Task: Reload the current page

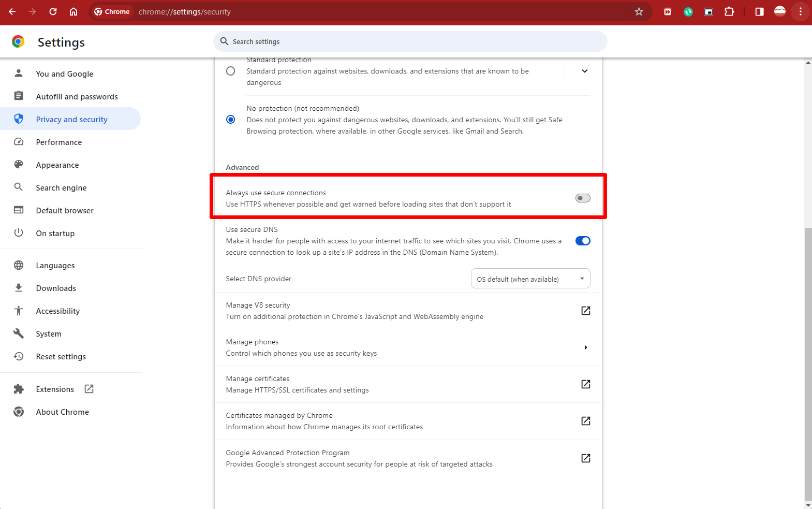Action: (x=53, y=11)
